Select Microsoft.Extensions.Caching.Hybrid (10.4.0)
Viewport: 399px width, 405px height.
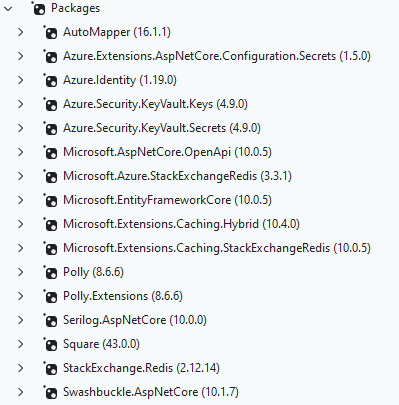pyautogui.click(x=181, y=224)
